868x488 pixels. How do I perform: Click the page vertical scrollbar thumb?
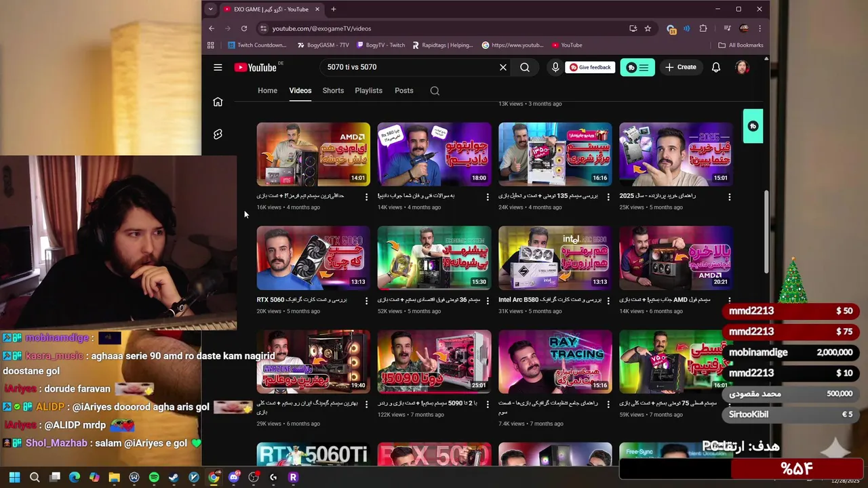coord(767,230)
